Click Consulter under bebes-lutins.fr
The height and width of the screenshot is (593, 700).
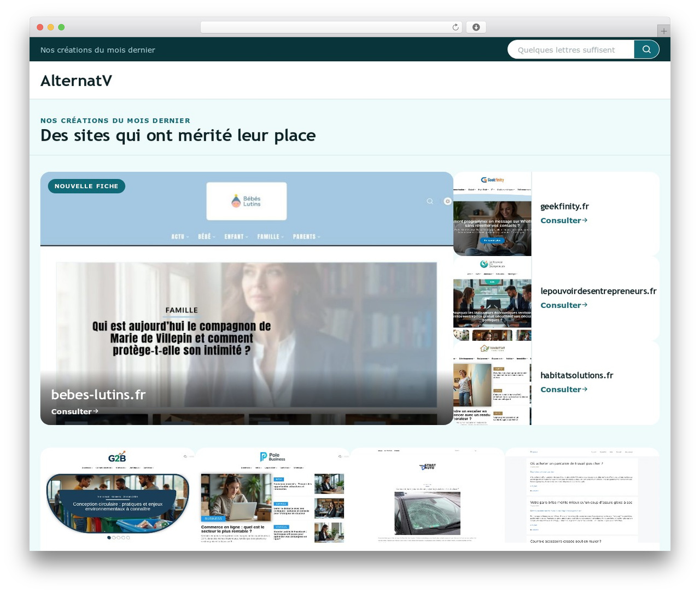click(74, 411)
